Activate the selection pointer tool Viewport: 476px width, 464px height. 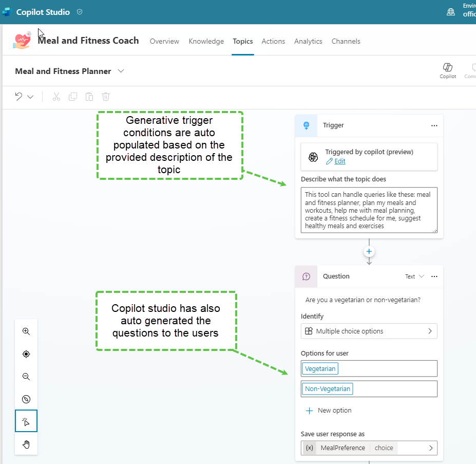pyautogui.click(x=26, y=421)
